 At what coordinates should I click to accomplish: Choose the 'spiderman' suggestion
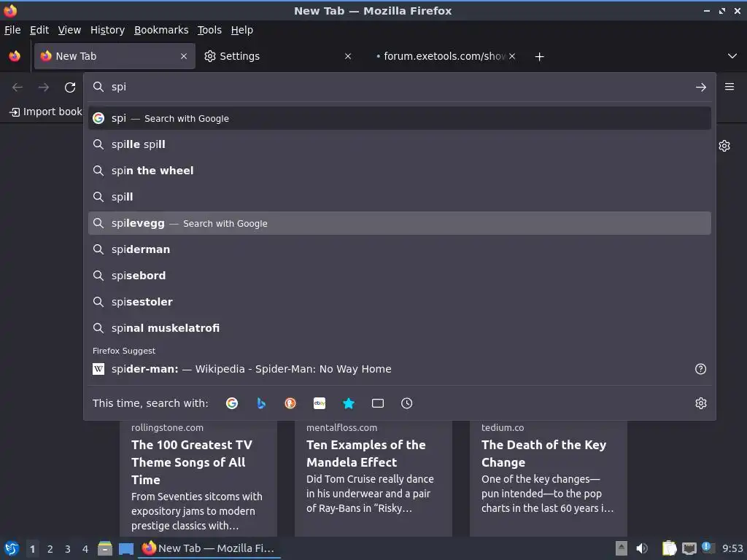pyautogui.click(x=399, y=249)
